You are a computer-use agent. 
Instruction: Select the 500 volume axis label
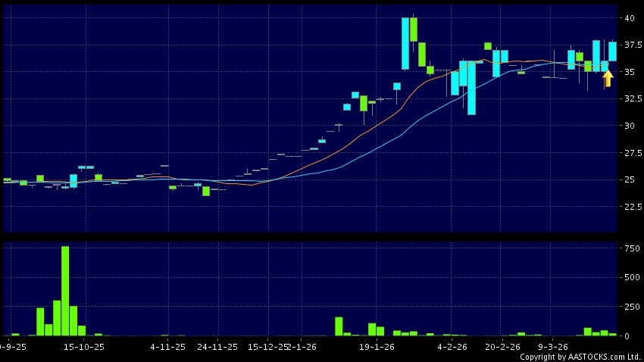coord(629,277)
